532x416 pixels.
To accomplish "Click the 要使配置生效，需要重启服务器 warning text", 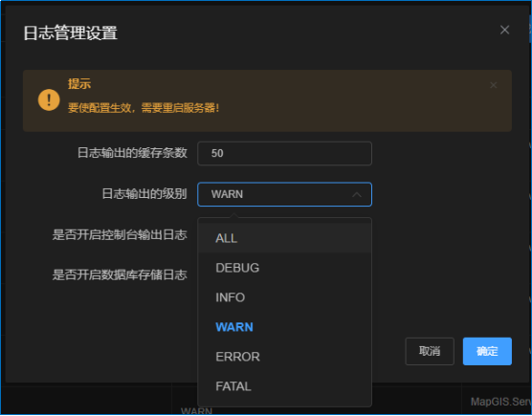I will [x=144, y=108].
